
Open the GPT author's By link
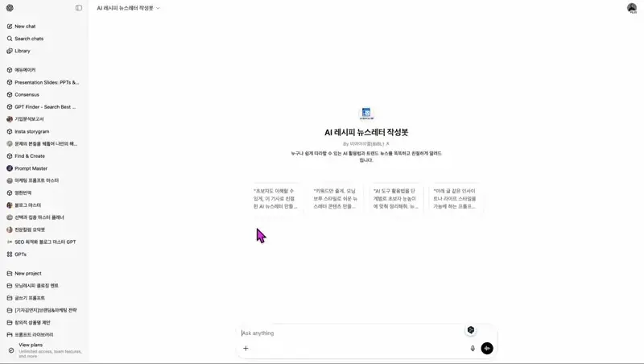(366, 144)
